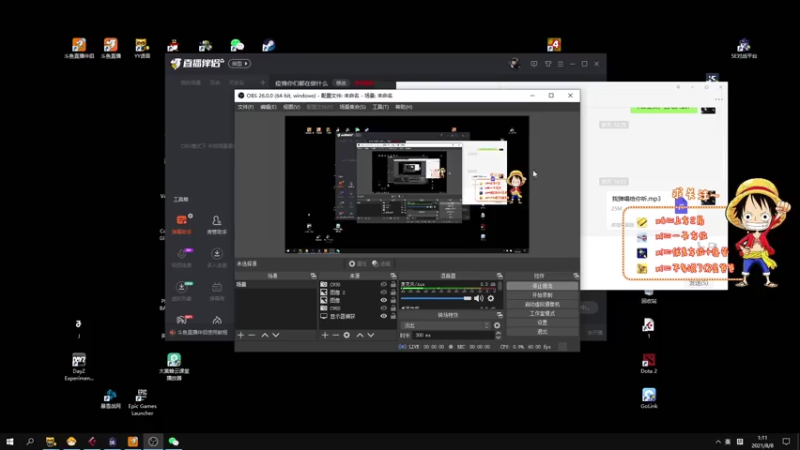The height and width of the screenshot is (450, 800).
Task: Toggle lock on C930 source
Action: tap(393, 285)
